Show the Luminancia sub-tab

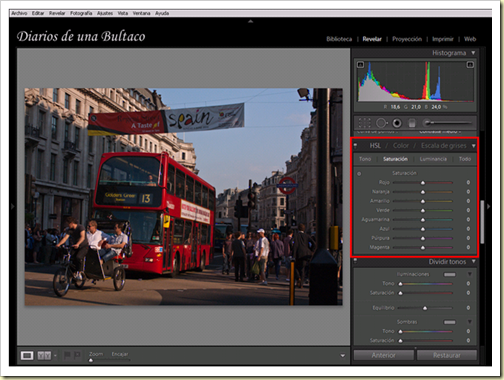tap(433, 159)
